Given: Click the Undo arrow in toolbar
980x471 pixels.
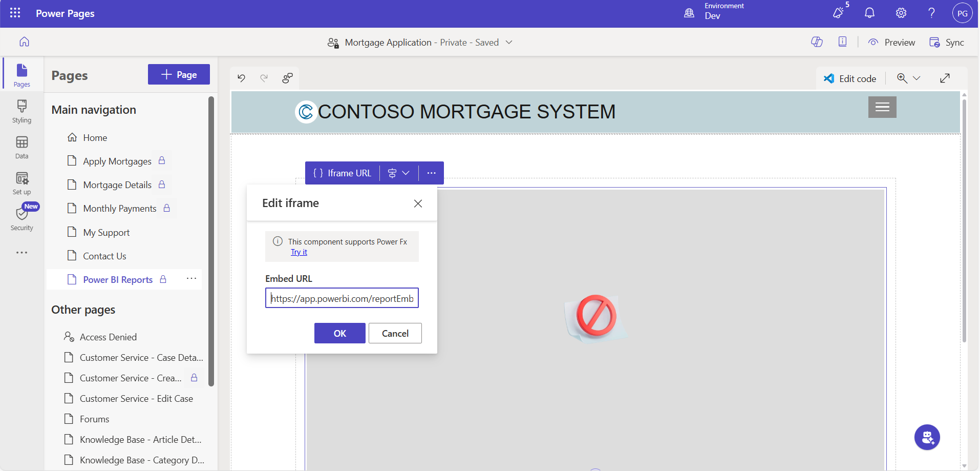Looking at the screenshot, I should (241, 78).
